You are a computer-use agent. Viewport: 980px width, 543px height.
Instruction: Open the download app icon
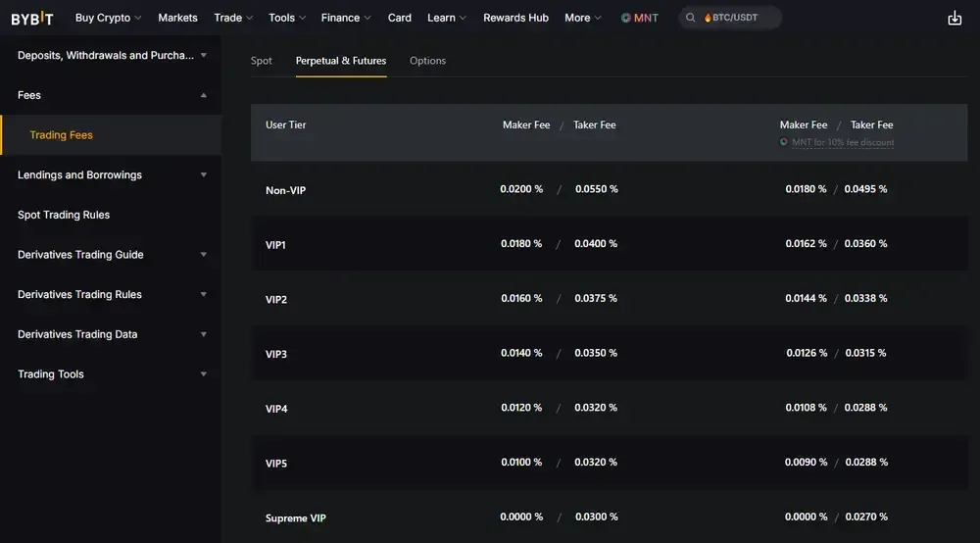(955, 18)
